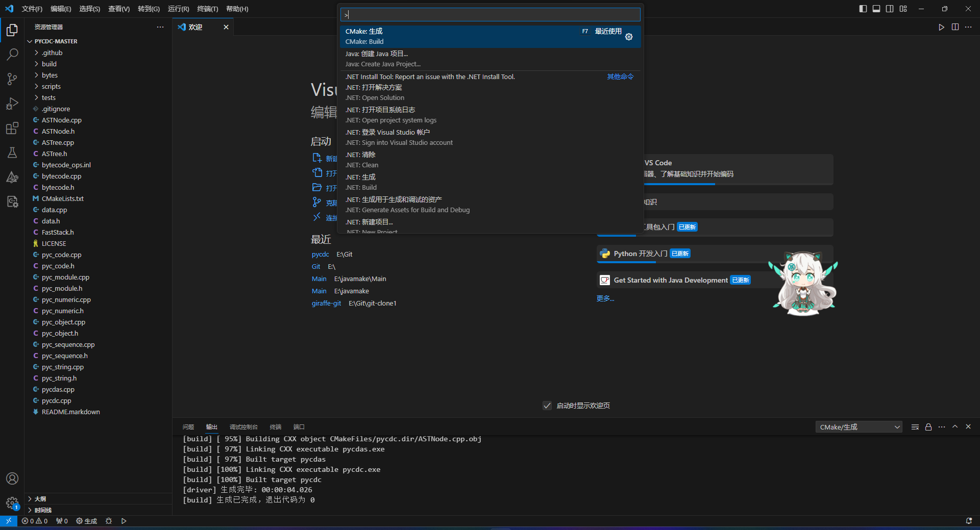
Task: Uncheck the show welcome page on startup checkbox
Action: click(x=547, y=406)
